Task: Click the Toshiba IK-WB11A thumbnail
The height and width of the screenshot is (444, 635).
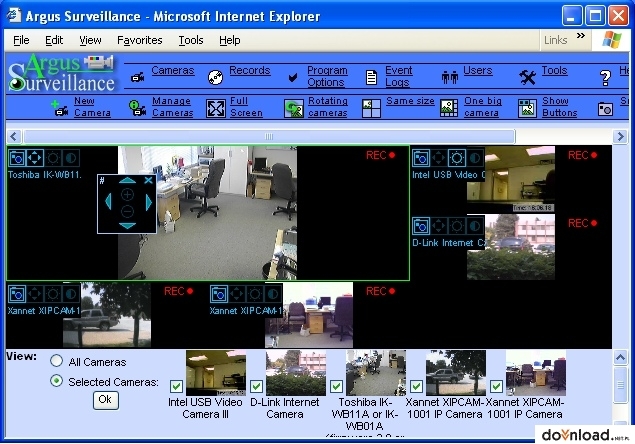Action: [376, 373]
